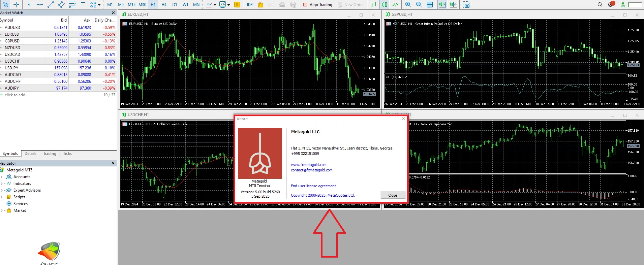Toggle the chart shift option
Viewport: 644px width, 265px height.
453,5
